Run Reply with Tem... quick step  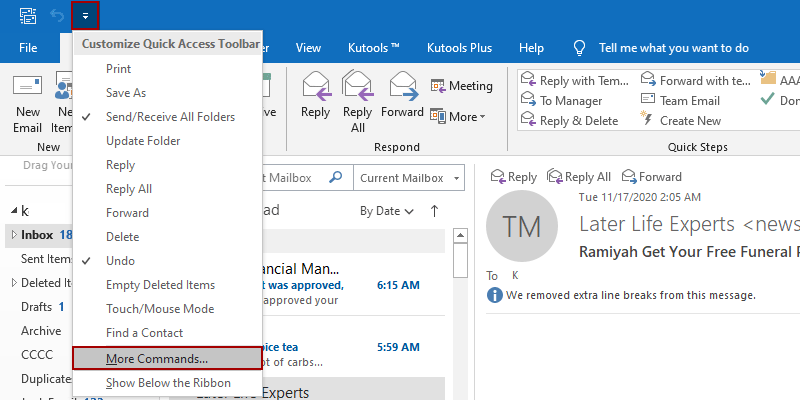pyautogui.click(x=575, y=81)
